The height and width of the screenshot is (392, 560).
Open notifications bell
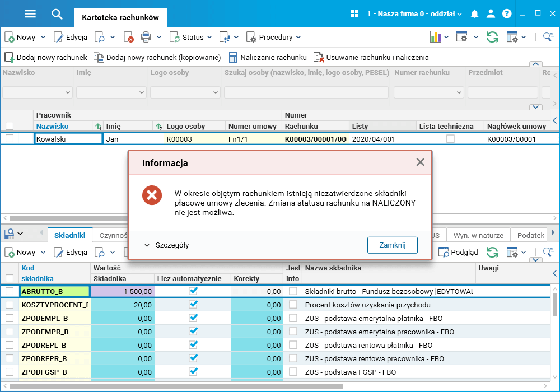[x=474, y=14]
